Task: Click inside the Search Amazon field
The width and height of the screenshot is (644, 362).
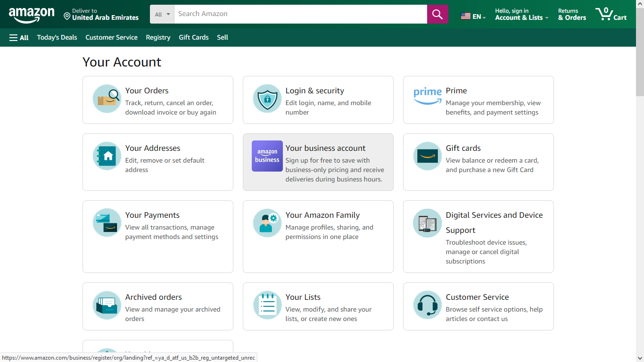Action: (301, 14)
